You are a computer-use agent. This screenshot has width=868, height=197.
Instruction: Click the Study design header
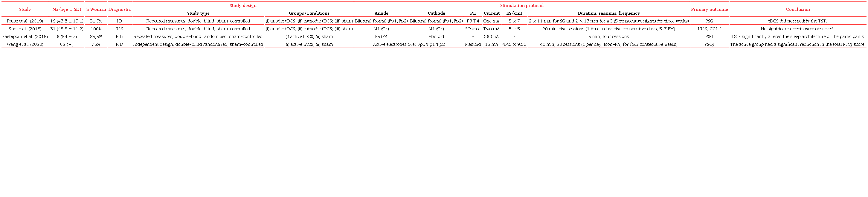tap(242, 5)
